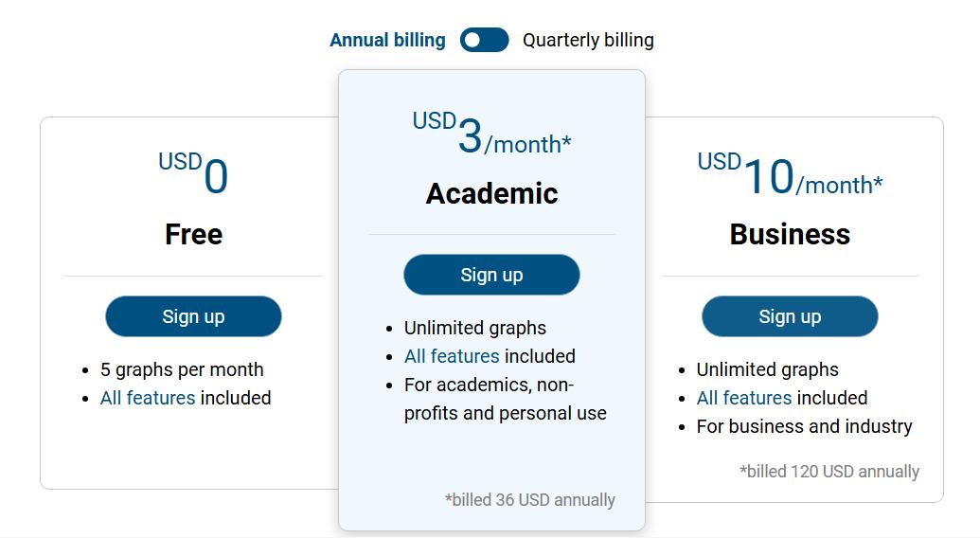This screenshot has height=538, width=980.
Task: Toggle the annual/quarterly billing switch
Action: tap(484, 40)
